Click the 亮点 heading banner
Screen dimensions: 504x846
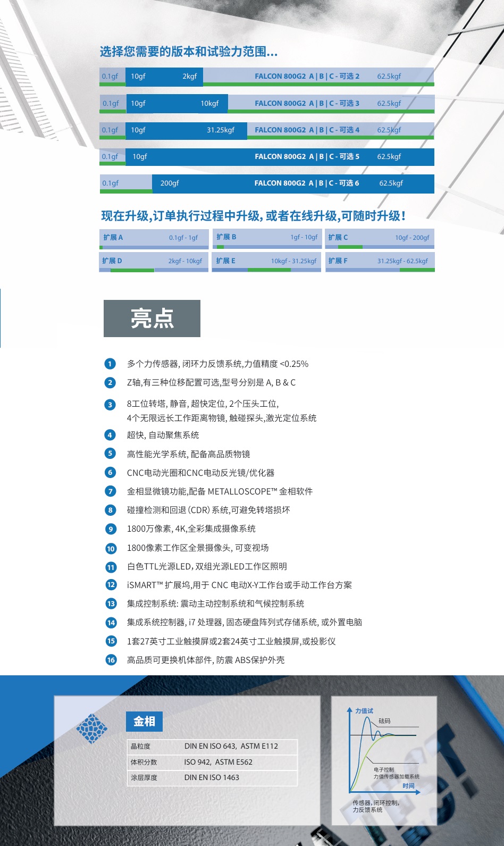point(152,319)
